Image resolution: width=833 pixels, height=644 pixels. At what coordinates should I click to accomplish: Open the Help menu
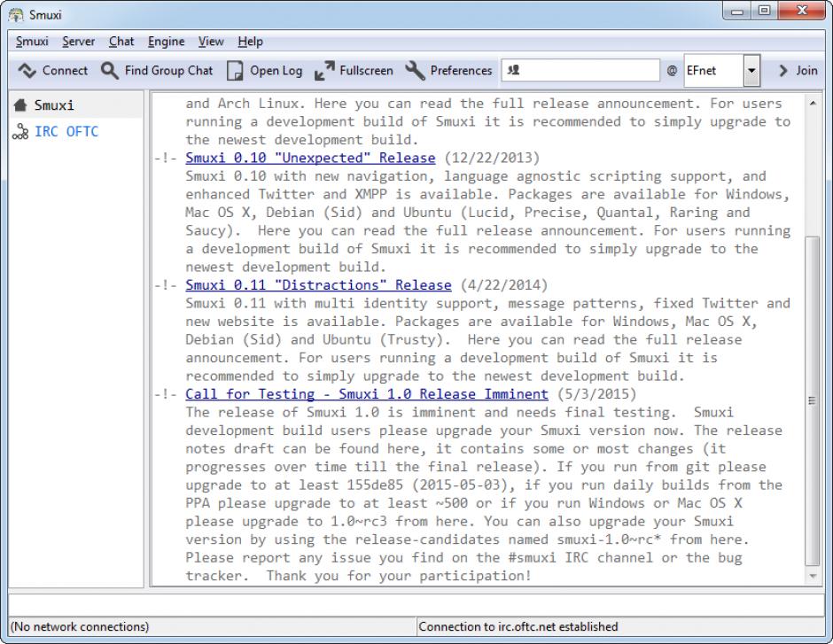(250, 42)
